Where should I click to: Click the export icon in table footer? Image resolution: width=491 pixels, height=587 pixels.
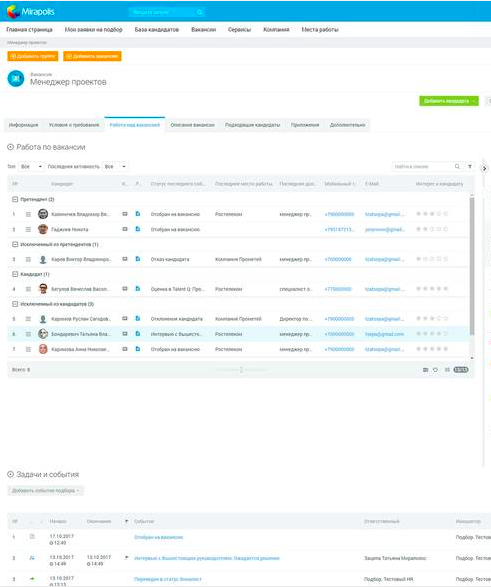click(425, 370)
